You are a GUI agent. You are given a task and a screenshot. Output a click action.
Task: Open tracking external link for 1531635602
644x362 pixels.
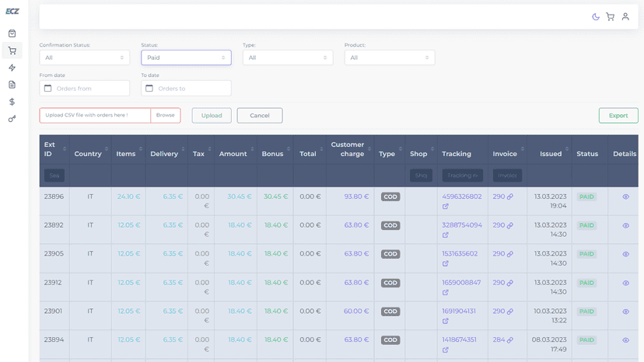pos(445,263)
